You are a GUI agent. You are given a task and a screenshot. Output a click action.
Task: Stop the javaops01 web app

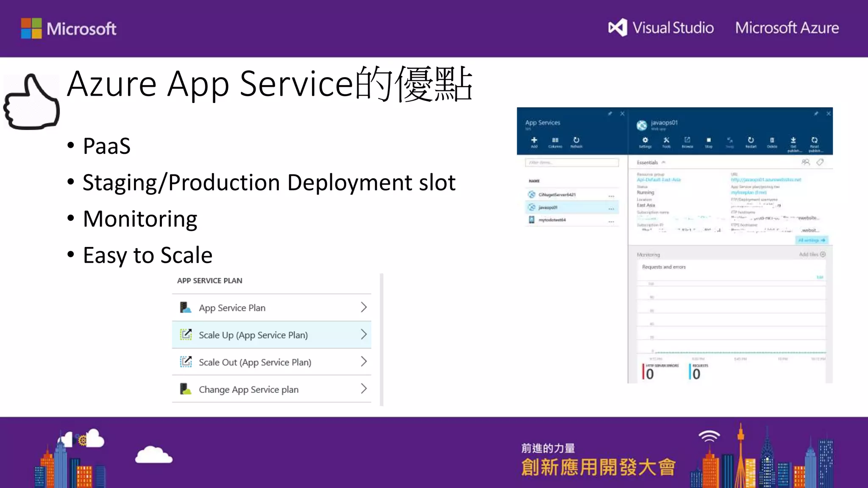[x=709, y=142]
